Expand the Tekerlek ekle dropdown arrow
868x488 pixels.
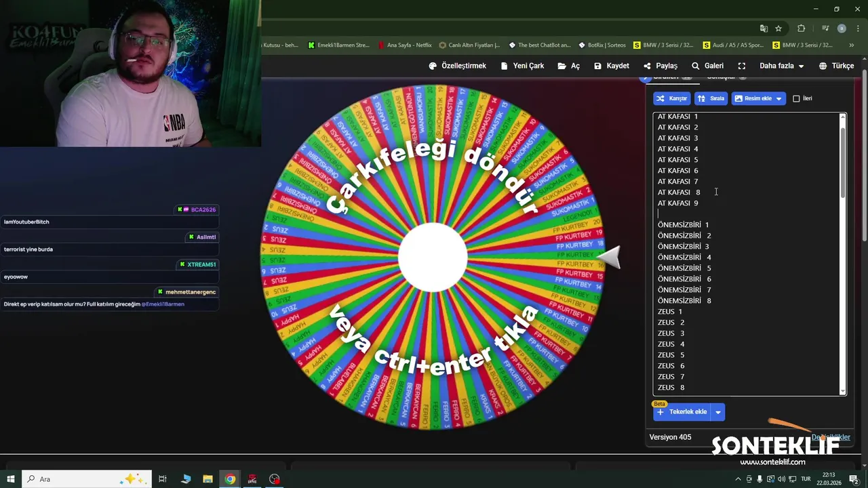pos(718,412)
